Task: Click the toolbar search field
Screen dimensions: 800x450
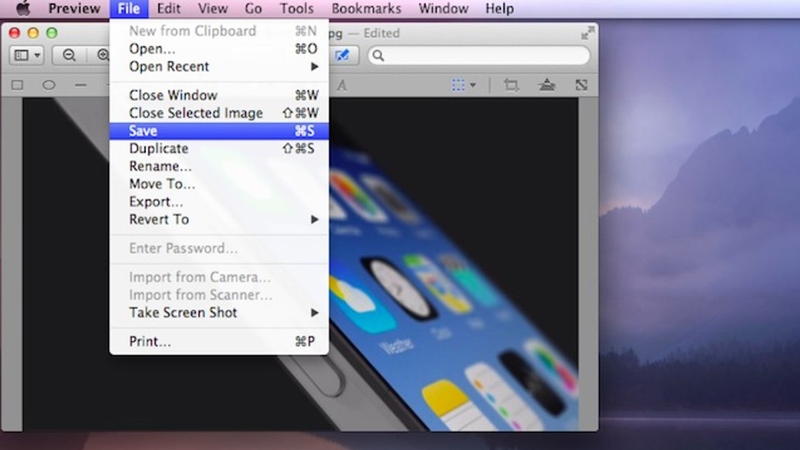Action: [479, 55]
